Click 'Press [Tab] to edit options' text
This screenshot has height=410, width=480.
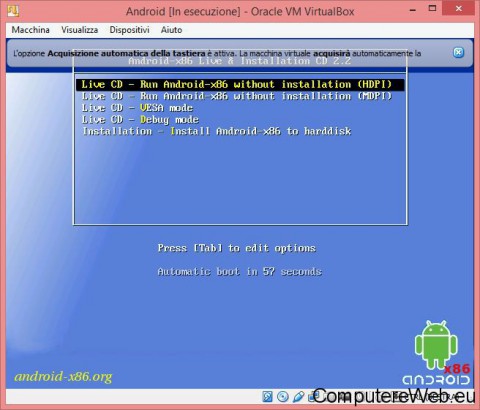(x=237, y=248)
